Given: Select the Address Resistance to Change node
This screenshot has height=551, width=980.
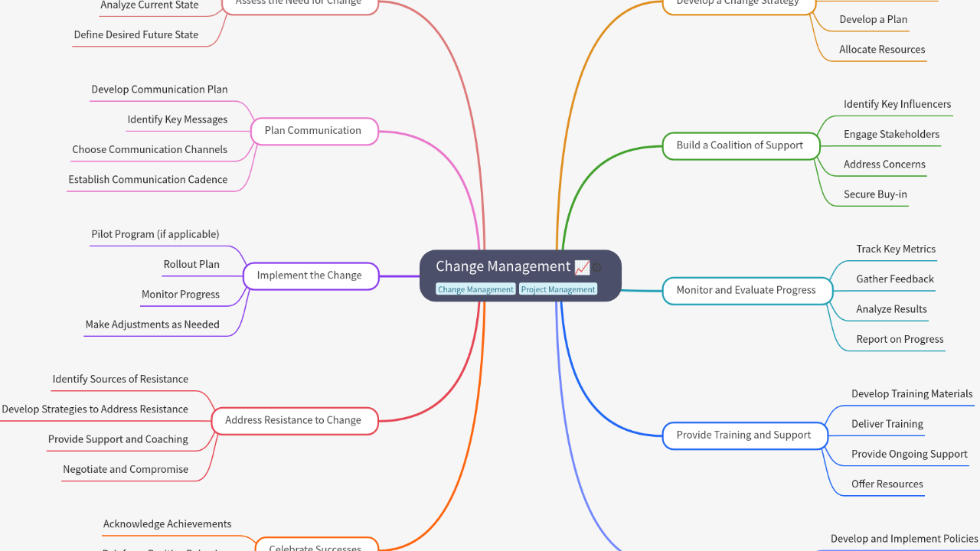Looking at the screenshot, I should (293, 420).
